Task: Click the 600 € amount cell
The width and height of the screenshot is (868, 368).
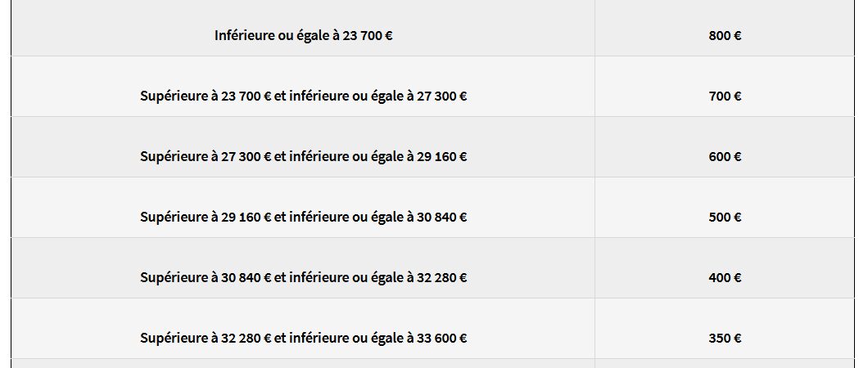Action: [725, 147]
